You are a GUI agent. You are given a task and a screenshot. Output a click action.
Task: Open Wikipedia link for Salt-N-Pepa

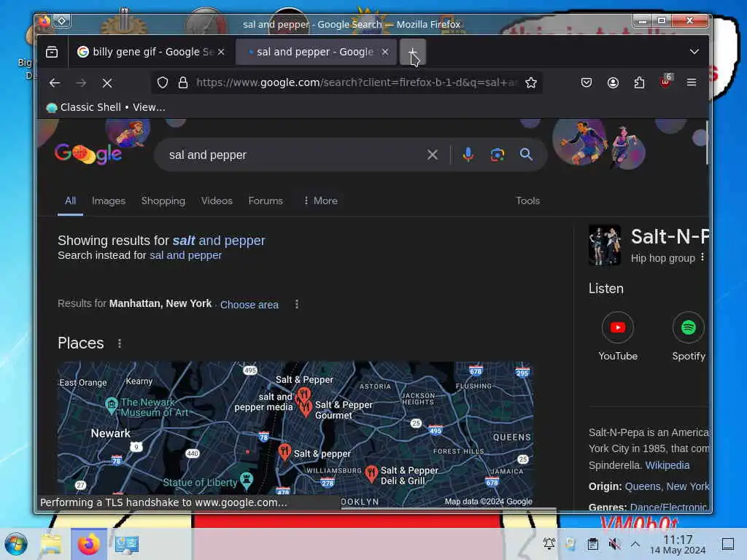point(667,465)
